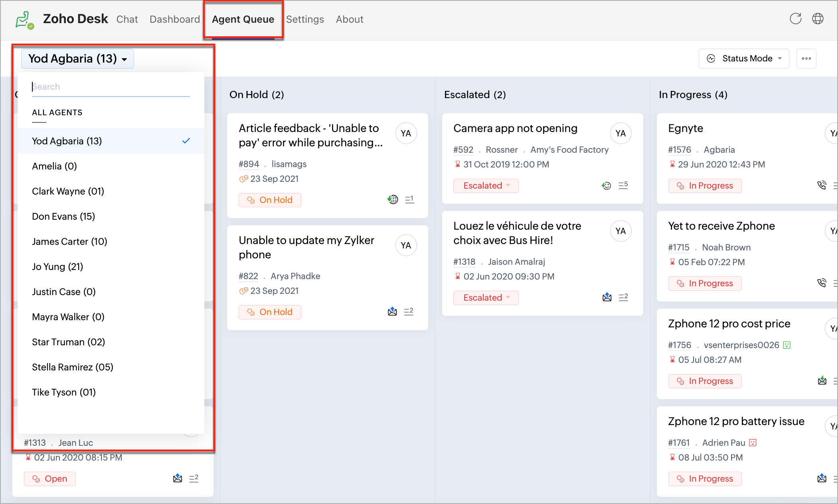Click thread count icon on Camera app ticket

coord(623,185)
